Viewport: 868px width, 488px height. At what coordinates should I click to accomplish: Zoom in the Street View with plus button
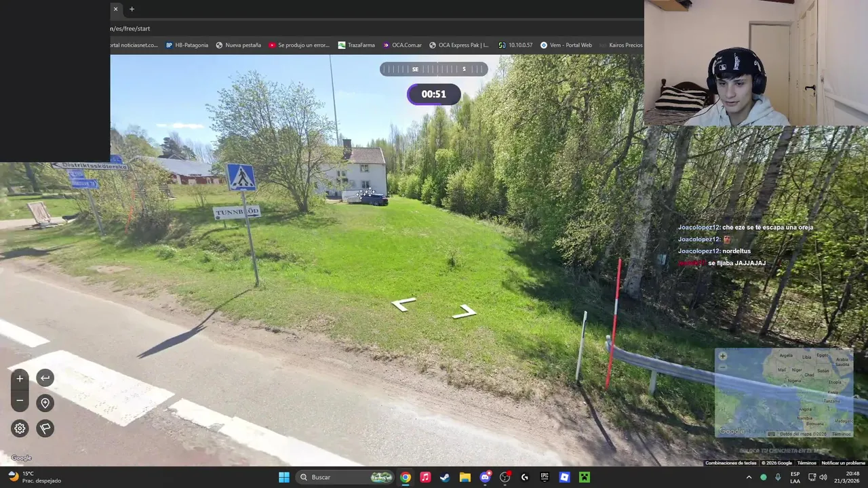[20, 378]
